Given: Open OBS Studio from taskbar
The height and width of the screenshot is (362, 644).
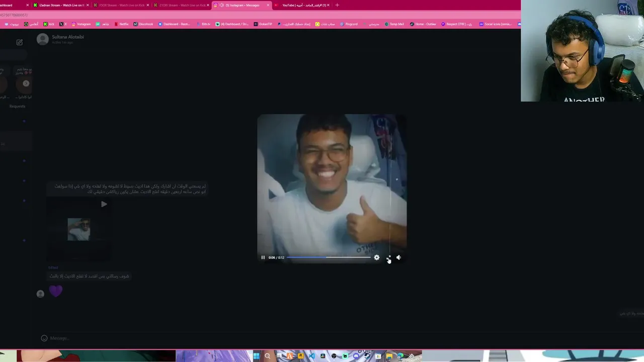Looking at the screenshot, I should (x=334, y=356).
